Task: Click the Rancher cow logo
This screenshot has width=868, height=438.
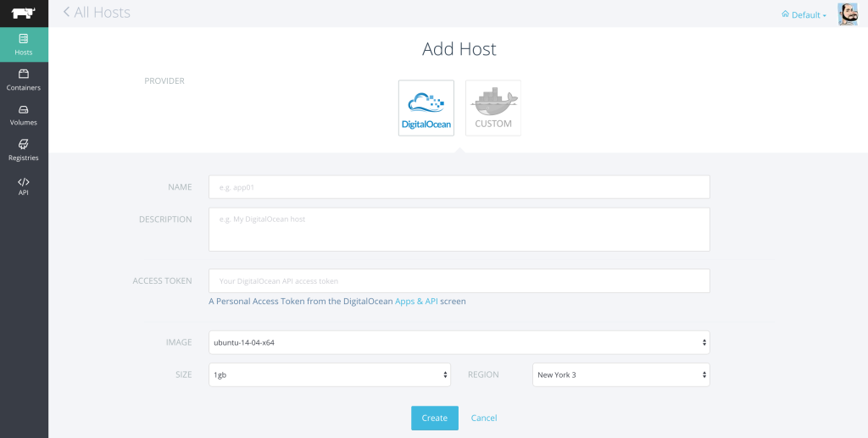Action: [x=24, y=13]
